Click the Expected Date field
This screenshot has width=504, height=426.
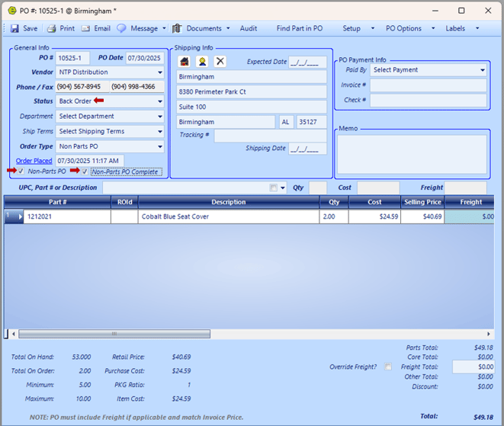click(307, 62)
